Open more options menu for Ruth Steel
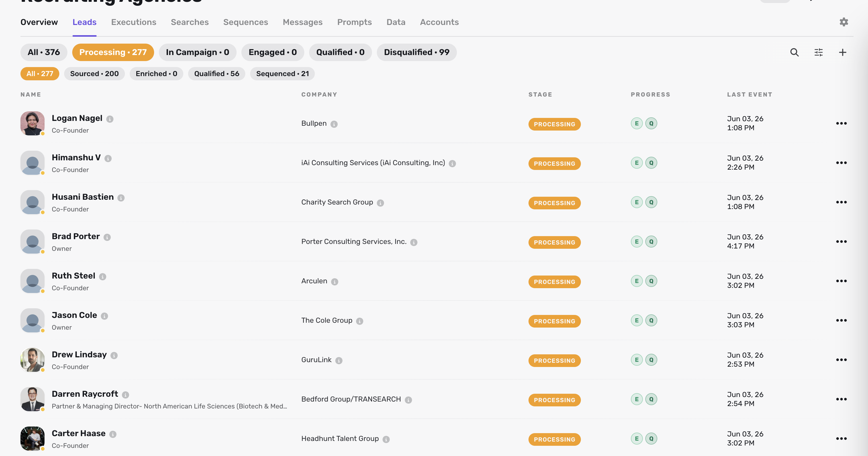Image resolution: width=868 pixels, height=456 pixels. point(841,281)
